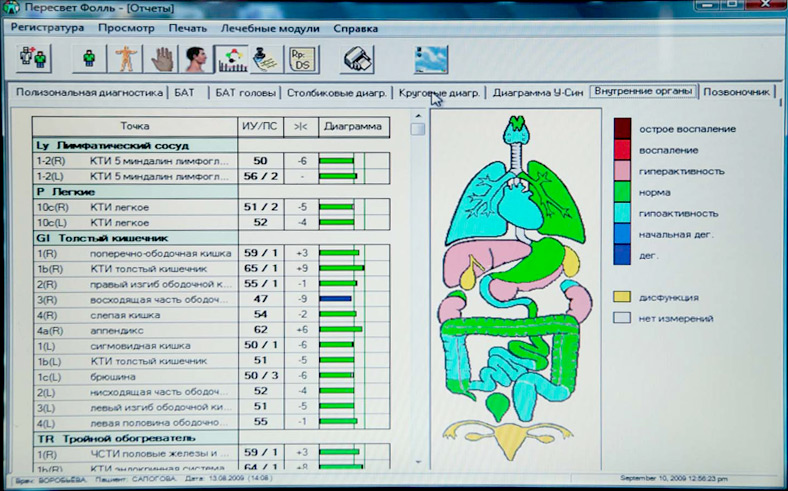Click value 47 in ИУ/ПС column

(x=260, y=299)
